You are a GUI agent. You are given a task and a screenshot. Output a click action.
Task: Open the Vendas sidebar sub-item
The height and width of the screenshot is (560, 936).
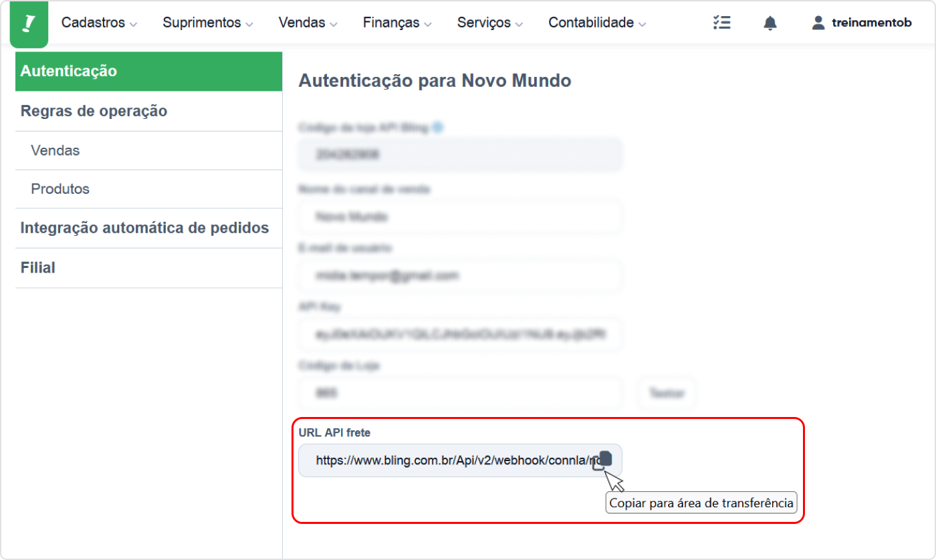coord(148,151)
